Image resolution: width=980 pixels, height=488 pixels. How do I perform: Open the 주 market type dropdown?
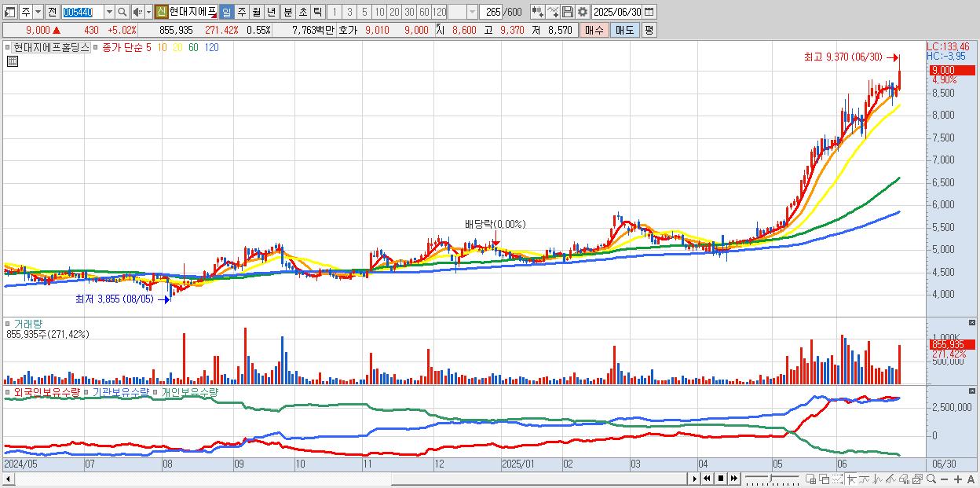38,12
